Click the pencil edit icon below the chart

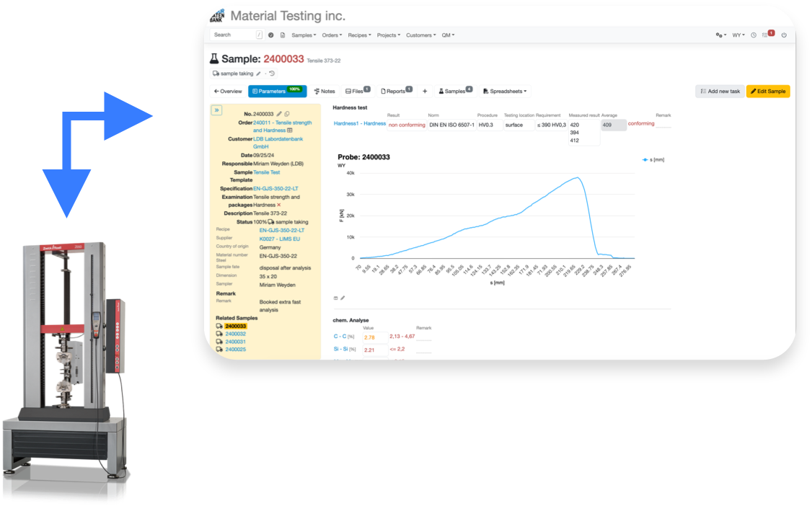[x=343, y=298]
